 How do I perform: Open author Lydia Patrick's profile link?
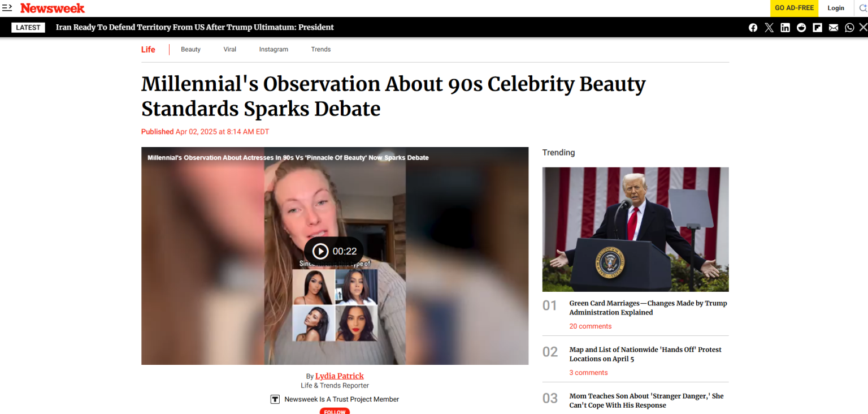(x=340, y=376)
